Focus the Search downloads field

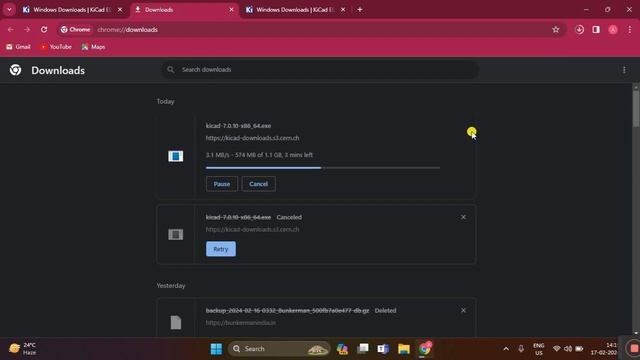click(320, 70)
